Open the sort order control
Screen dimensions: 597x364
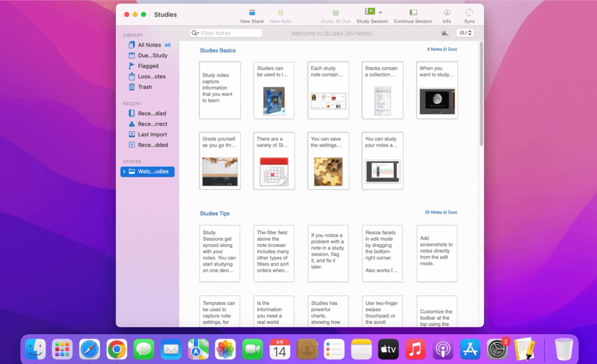click(465, 33)
